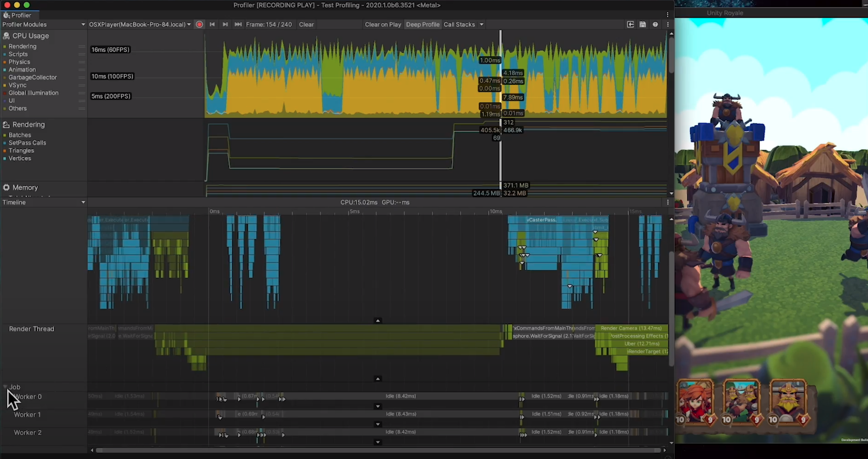Select the Memory module icon
The width and height of the screenshot is (868, 459).
click(x=7, y=188)
